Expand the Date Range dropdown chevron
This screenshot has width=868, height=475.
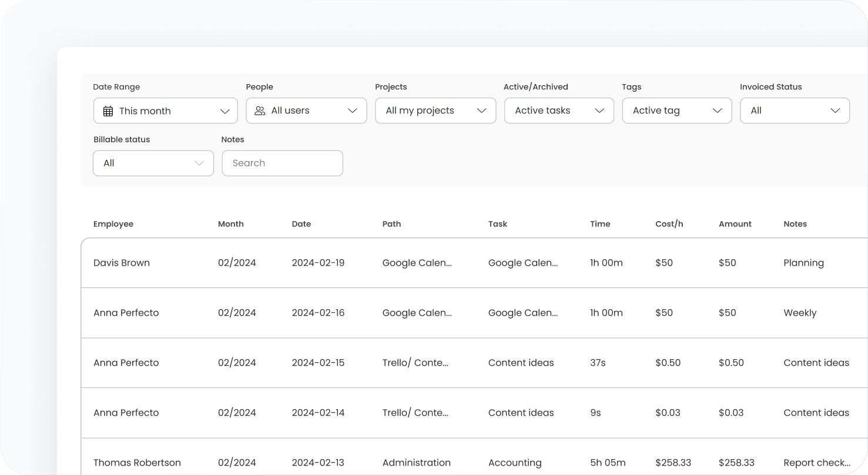click(224, 111)
